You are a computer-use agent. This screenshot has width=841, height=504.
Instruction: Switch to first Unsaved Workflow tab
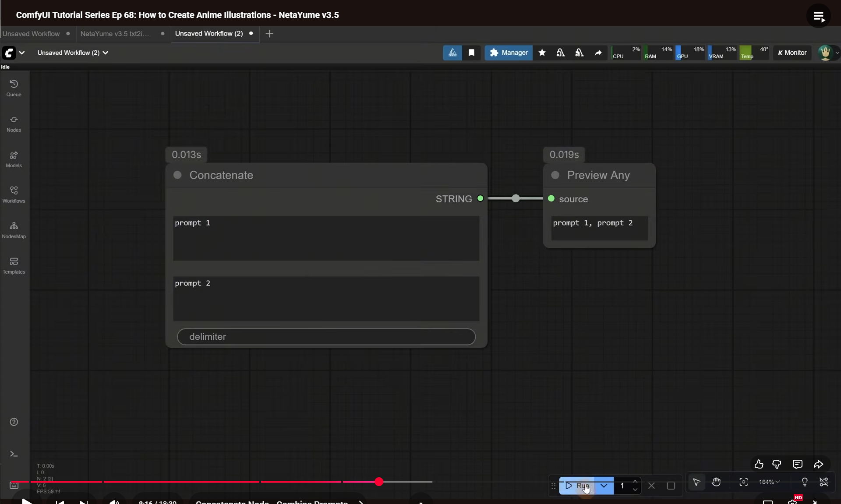click(x=31, y=34)
